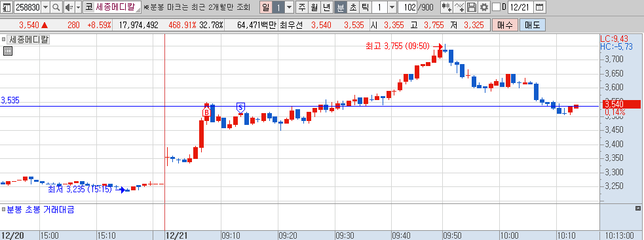This screenshot has width=644, height=240.
Task: Select 월 (monthly) chart period
Action: (314, 7)
